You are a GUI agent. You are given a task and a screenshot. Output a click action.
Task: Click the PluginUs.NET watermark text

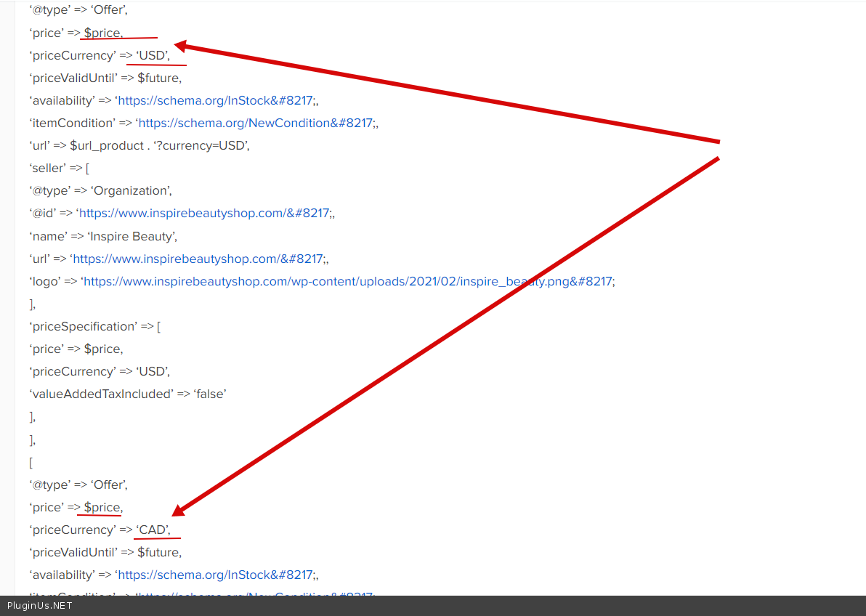[x=40, y=605]
